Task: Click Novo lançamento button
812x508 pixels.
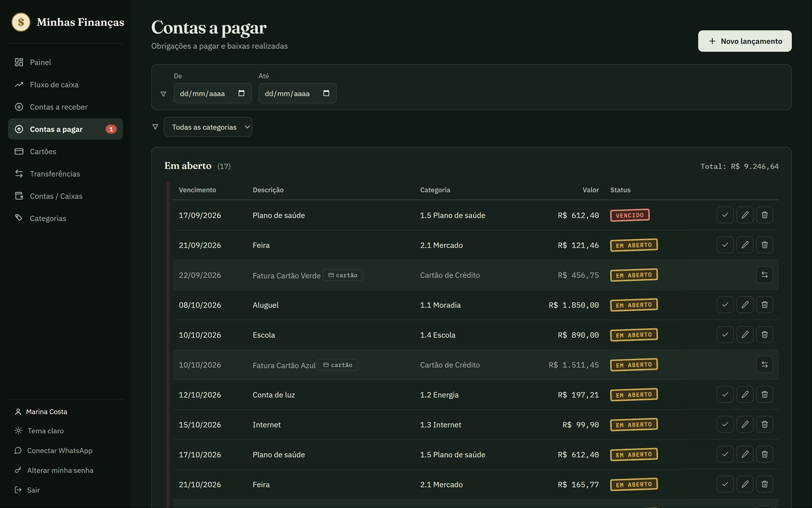Action: point(745,41)
